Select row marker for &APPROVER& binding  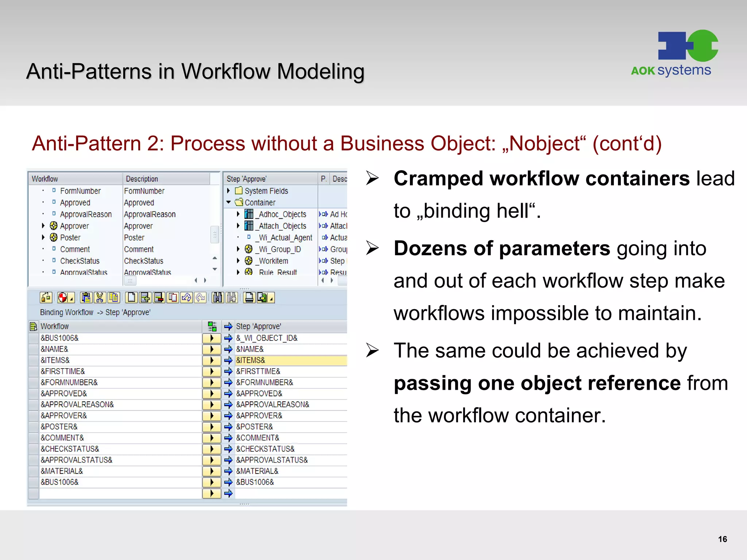(x=34, y=416)
